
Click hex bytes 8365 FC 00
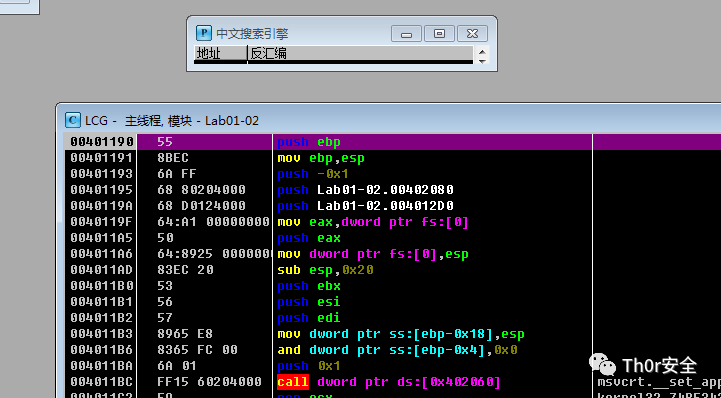[x=197, y=350]
